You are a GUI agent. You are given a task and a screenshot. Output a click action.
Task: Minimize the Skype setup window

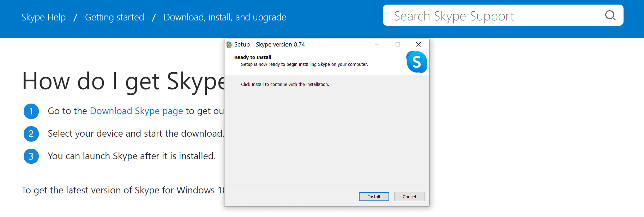[x=377, y=44]
